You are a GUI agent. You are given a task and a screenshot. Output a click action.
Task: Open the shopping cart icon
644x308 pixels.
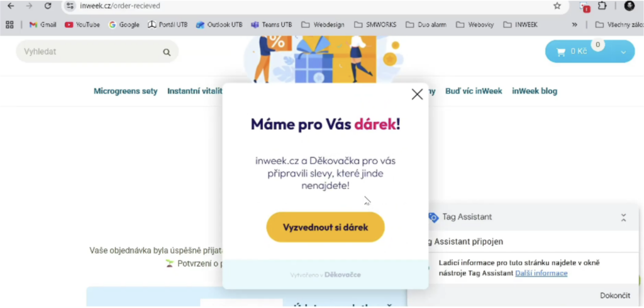560,52
